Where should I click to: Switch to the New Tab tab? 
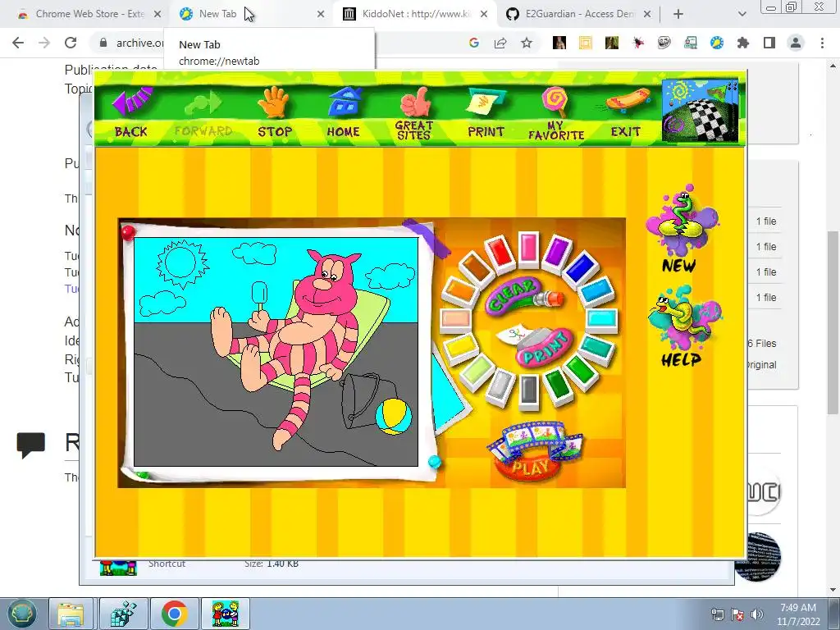pos(217,14)
